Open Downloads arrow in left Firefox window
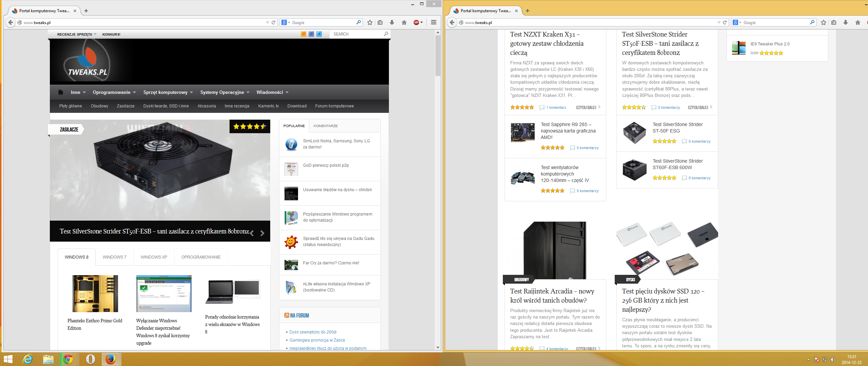This screenshot has width=868, height=366. [392, 22]
